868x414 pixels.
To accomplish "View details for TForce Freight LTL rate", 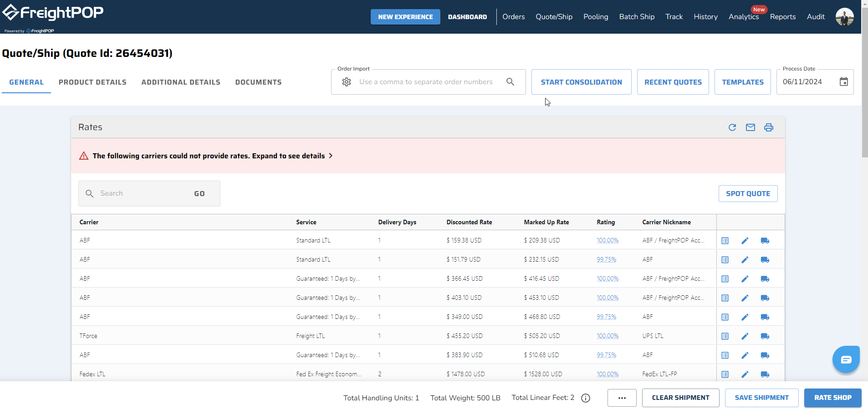I will (x=725, y=336).
